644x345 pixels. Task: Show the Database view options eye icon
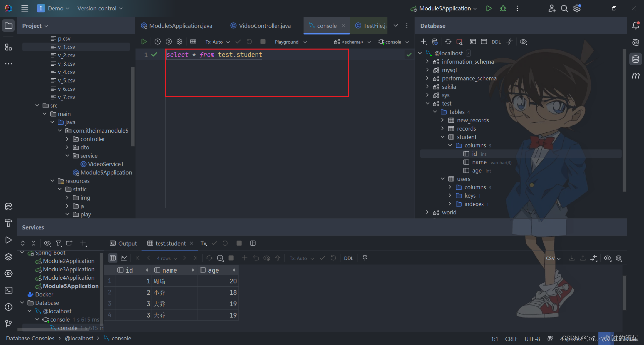click(523, 42)
